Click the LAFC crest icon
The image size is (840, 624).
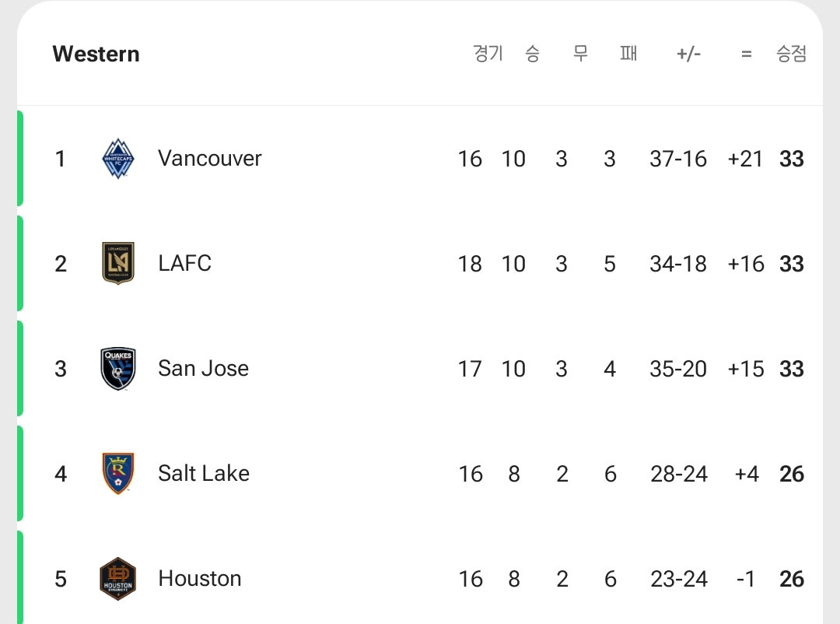[118, 263]
